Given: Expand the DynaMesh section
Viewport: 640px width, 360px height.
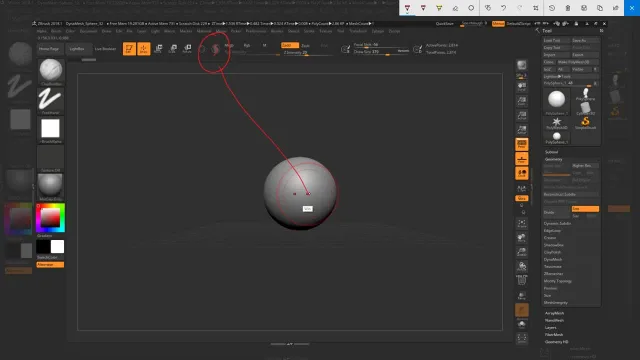Looking at the screenshot, I should [553, 260].
